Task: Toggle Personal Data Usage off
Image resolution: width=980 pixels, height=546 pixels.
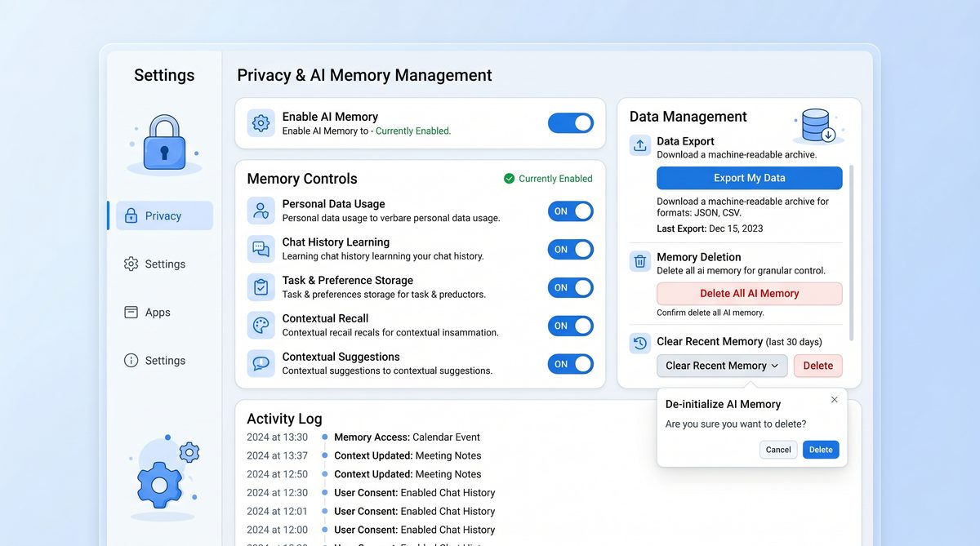Action: tap(571, 211)
